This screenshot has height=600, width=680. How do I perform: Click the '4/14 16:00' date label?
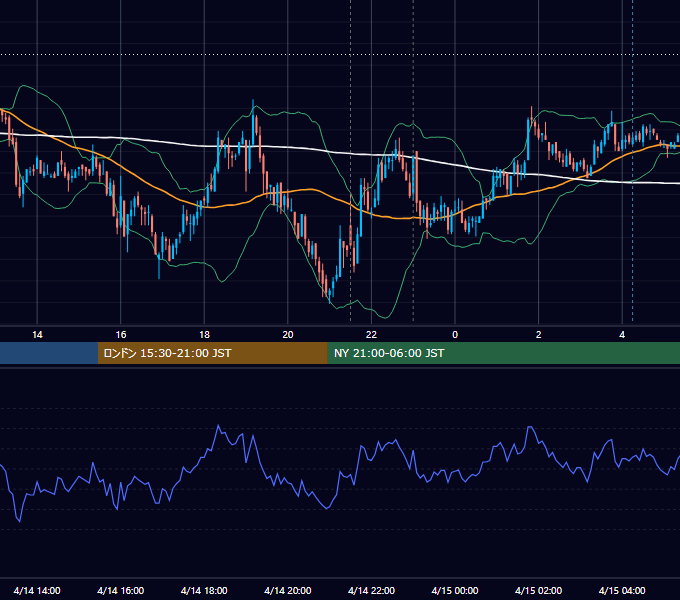pos(121,590)
